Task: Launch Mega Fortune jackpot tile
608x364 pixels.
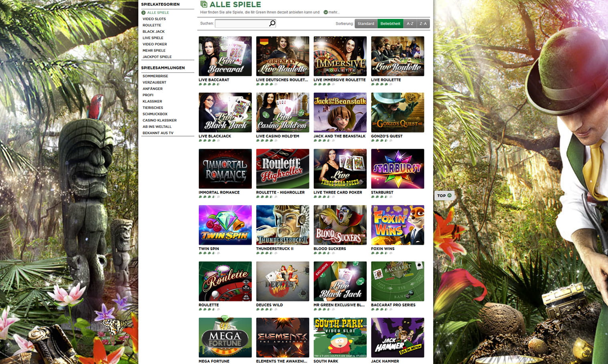Action: tap(225, 338)
